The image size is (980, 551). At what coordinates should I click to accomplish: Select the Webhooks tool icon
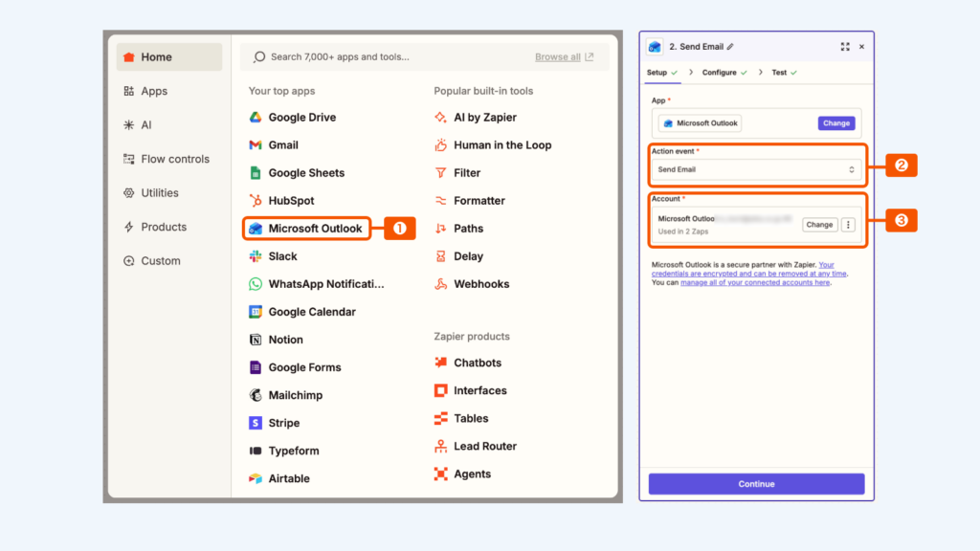point(440,284)
